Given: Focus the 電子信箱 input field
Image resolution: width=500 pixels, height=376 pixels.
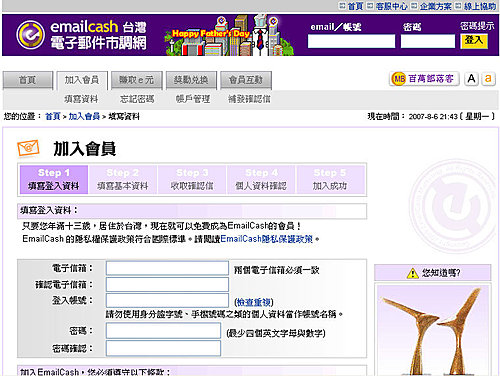Looking at the screenshot, I should pos(167,268).
